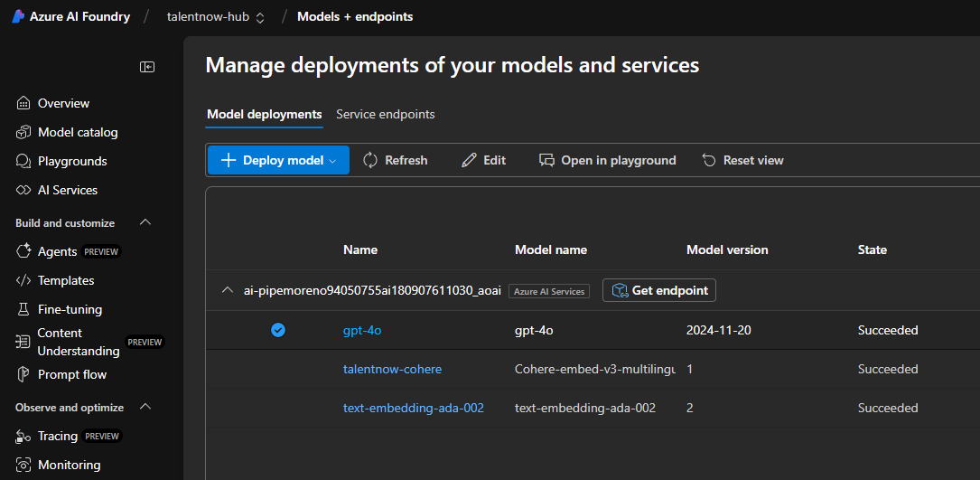Click Succeeded state in talentnow-cohere row
This screenshot has width=980, height=480.
(x=888, y=369)
